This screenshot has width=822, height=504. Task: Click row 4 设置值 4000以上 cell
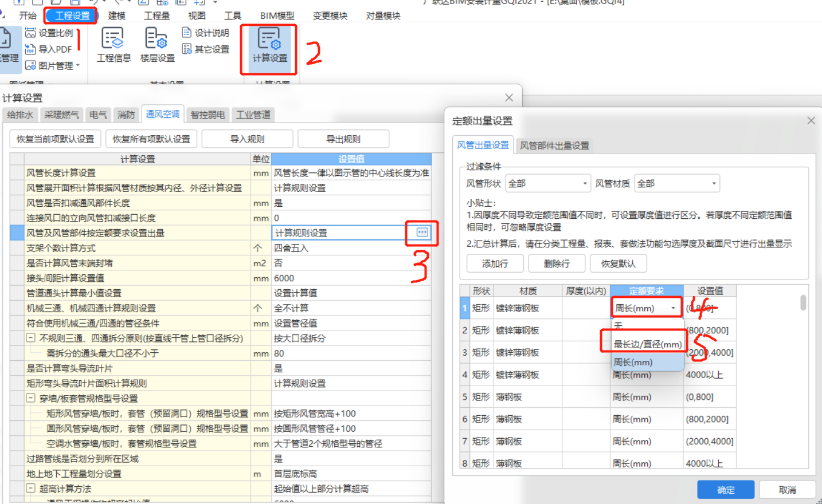click(710, 375)
